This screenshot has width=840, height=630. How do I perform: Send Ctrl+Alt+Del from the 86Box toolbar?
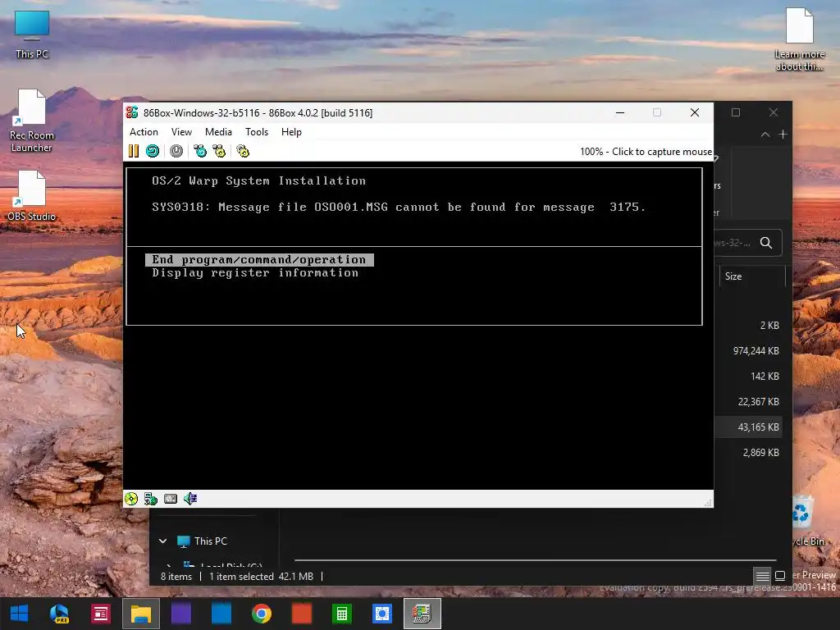[200, 151]
